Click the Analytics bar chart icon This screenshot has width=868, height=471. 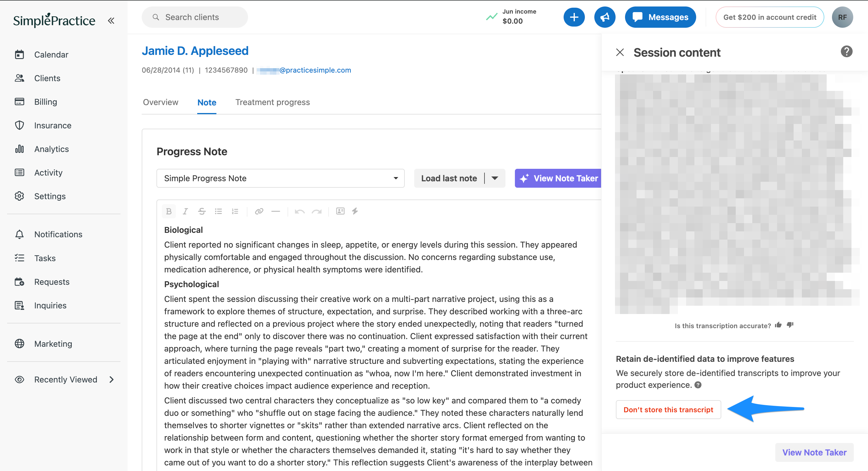point(19,148)
